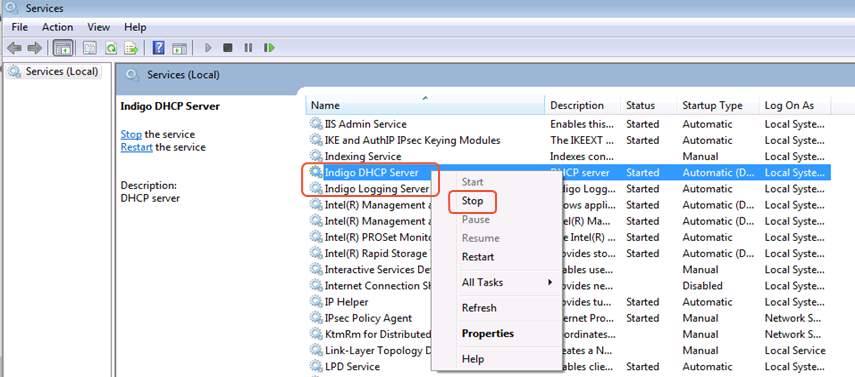Image resolution: width=855 pixels, height=377 pixels.
Task: Click the Start Service play icon
Action: coord(208,48)
